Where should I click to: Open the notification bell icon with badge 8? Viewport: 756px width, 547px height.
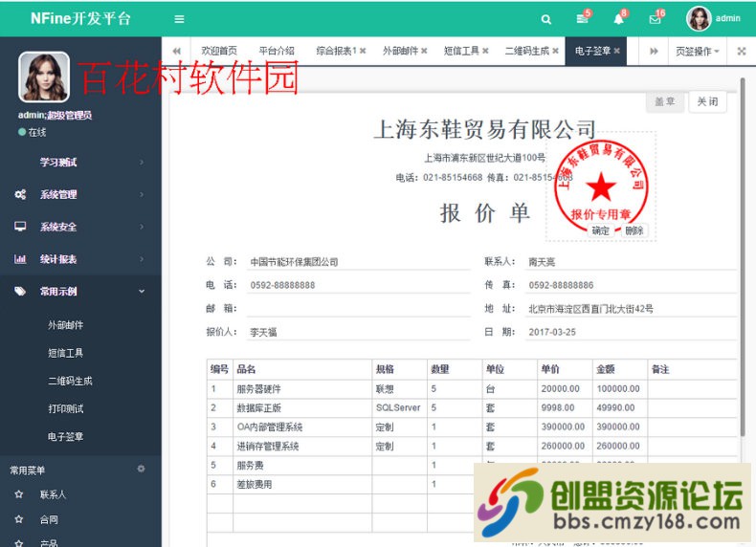[618, 19]
